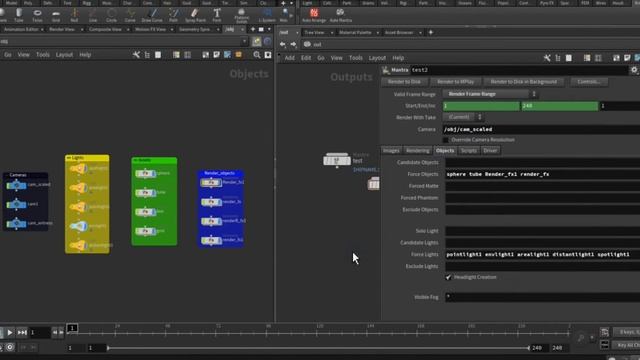
Task: Select the cam_scaled camera node
Action: (x=16, y=185)
